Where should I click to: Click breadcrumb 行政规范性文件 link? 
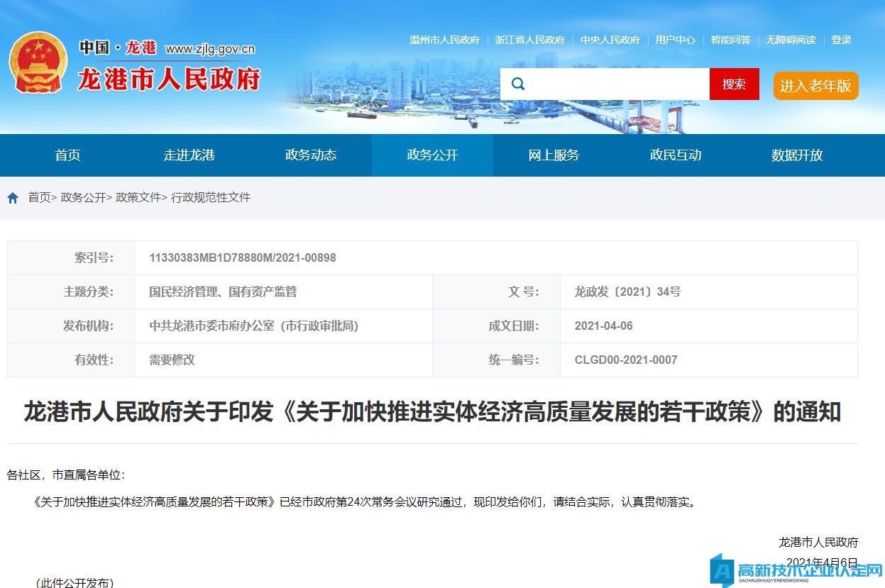211,198
